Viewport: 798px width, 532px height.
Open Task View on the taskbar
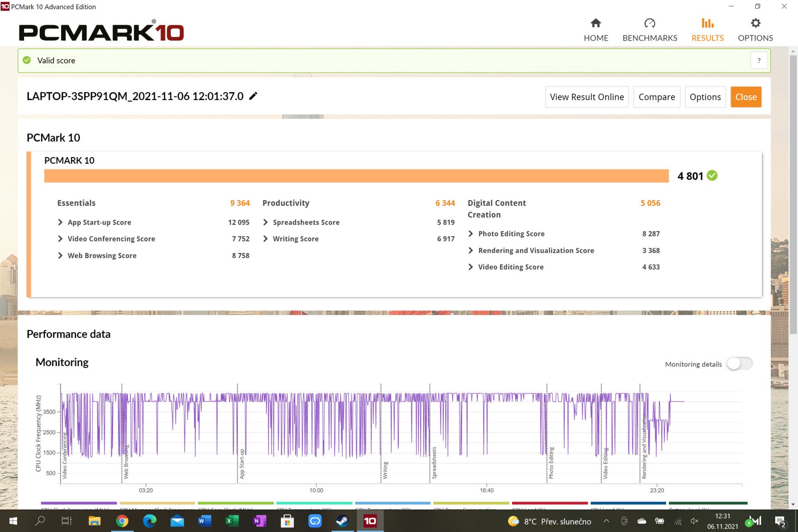[x=66, y=521]
